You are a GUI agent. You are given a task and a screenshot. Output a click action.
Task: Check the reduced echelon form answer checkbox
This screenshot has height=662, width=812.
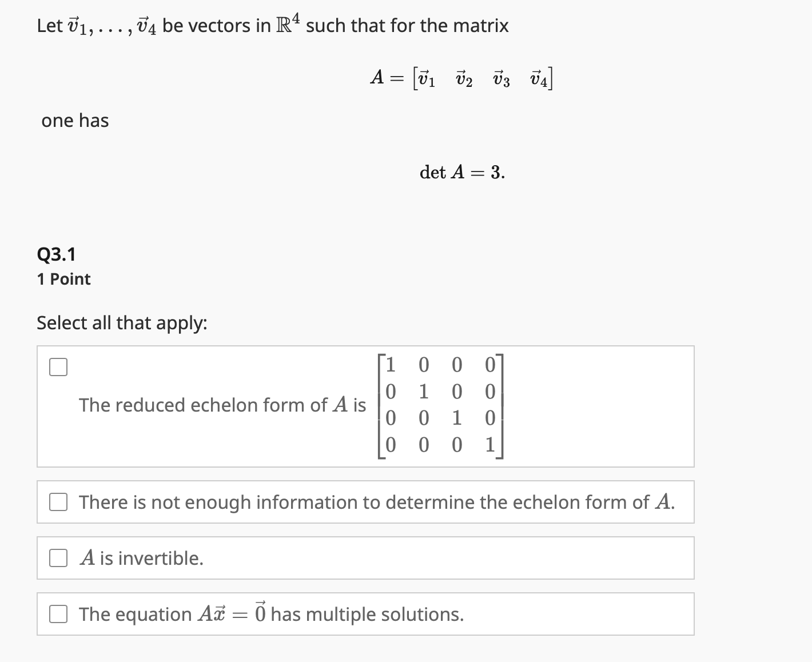tap(58, 367)
